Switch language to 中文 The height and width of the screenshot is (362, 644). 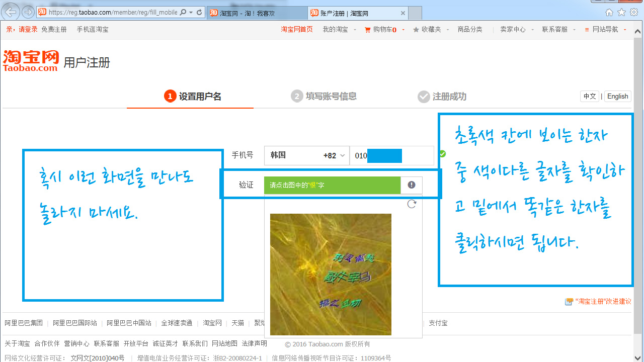pyautogui.click(x=590, y=97)
